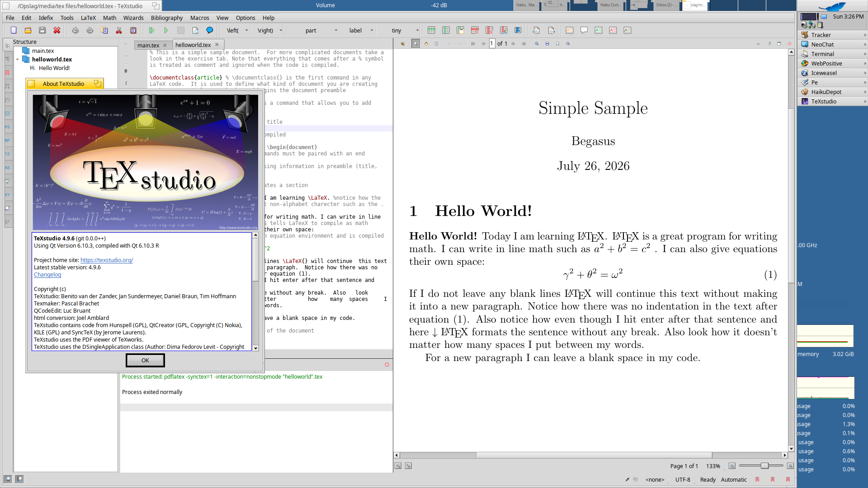Toggle the structure view side tab

7,46
